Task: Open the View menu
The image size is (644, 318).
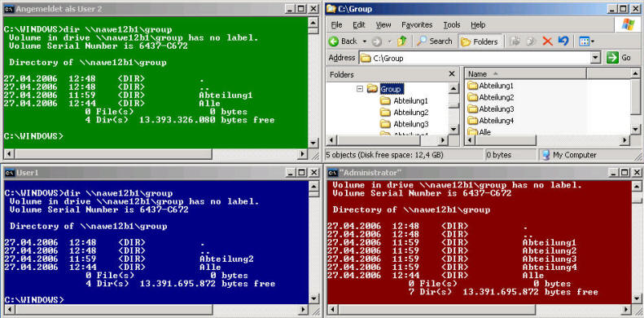Action: 383,25
